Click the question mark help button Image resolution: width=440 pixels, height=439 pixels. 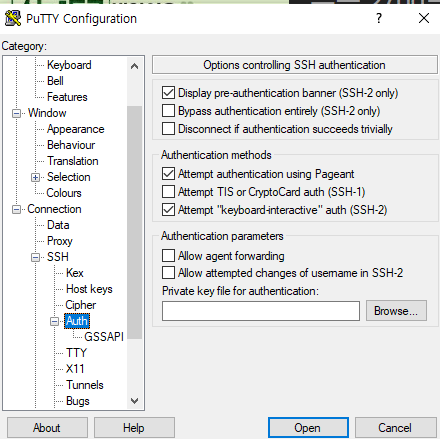click(x=379, y=18)
